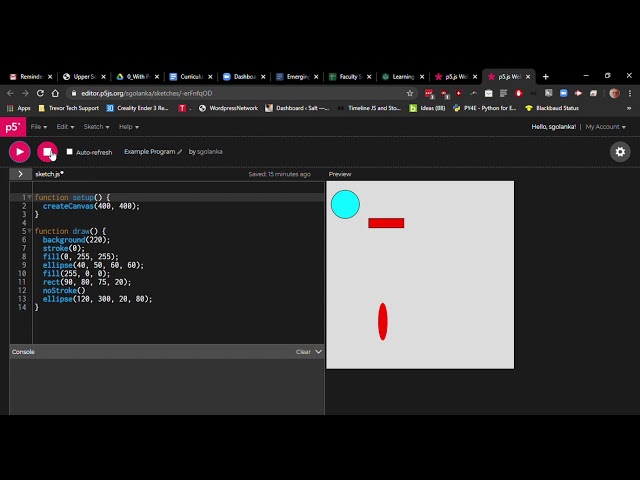Close the Emerging tab
Image resolution: width=640 pixels, height=480 pixels.
point(316,77)
